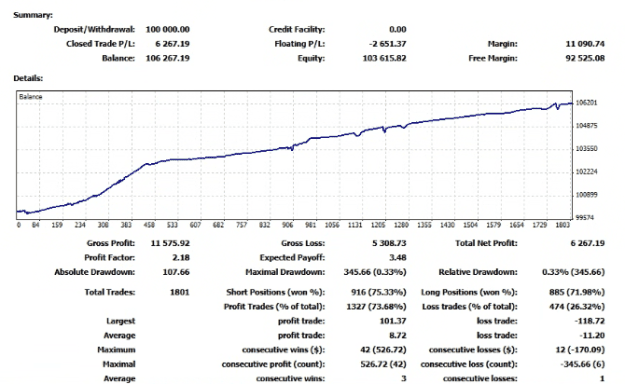Click the Gross Profit label
The width and height of the screenshot is (625, 384).
pos(111,243)
